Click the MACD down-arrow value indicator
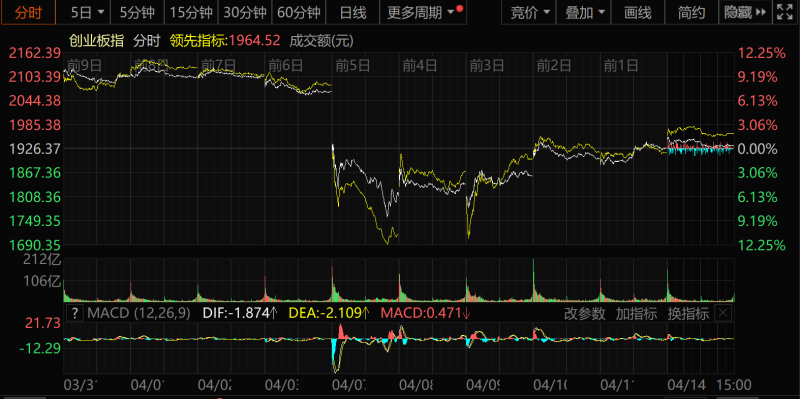 coord(466,313)
